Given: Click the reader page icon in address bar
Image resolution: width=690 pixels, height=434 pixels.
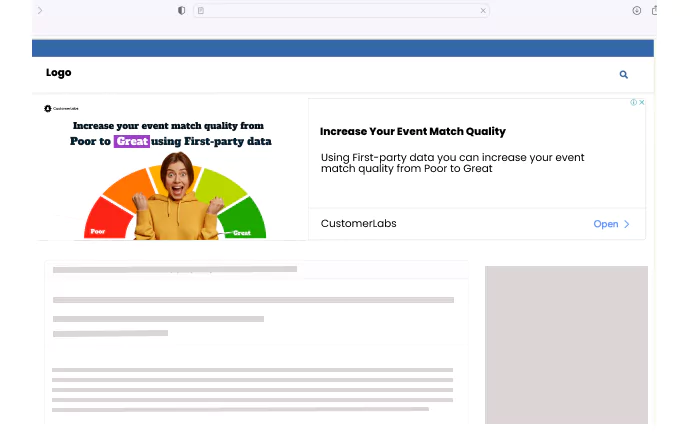Looking at the screenshot, I should [x=201, y=11].
